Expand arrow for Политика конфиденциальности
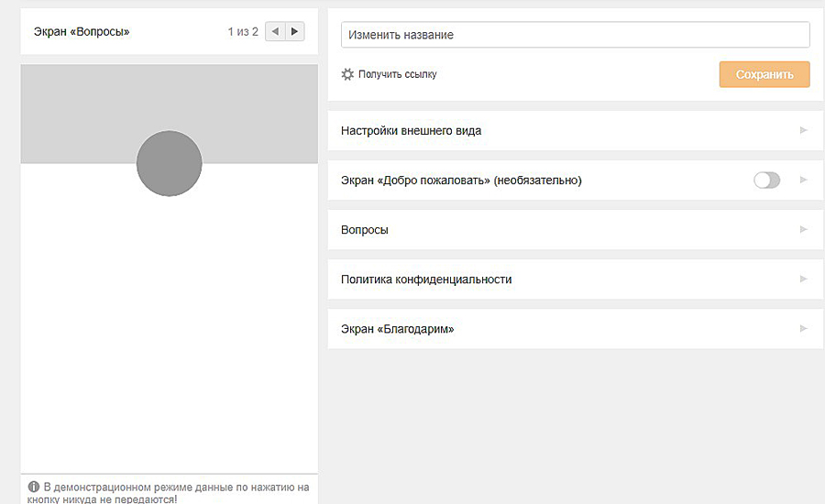Screen dimensions: 825x504 coord(804,279)
